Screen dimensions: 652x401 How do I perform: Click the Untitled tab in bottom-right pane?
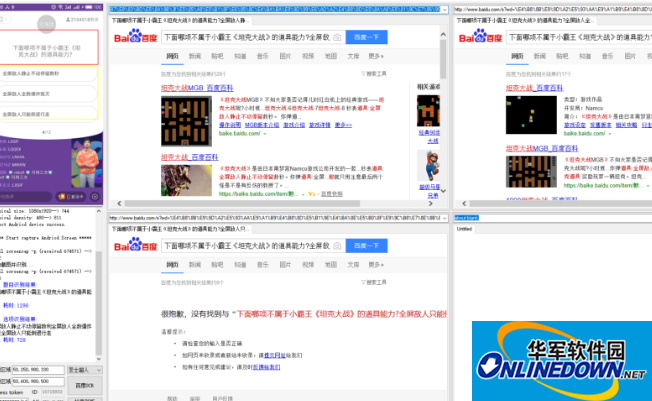(x=464, y=229)
